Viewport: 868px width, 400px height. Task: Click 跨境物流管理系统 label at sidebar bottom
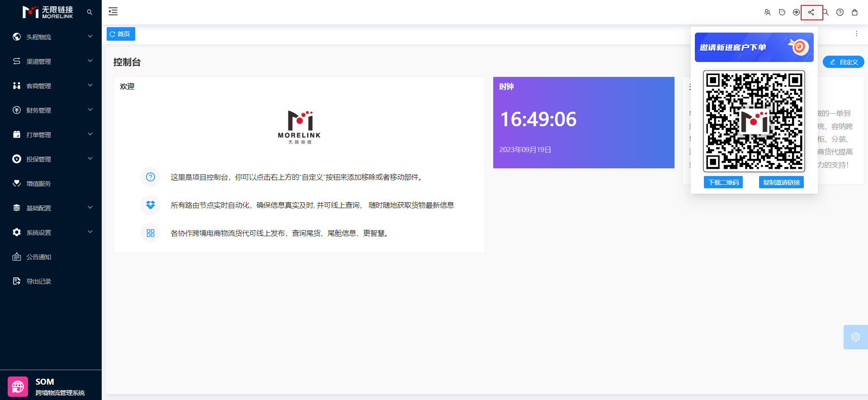coord(60,393)
